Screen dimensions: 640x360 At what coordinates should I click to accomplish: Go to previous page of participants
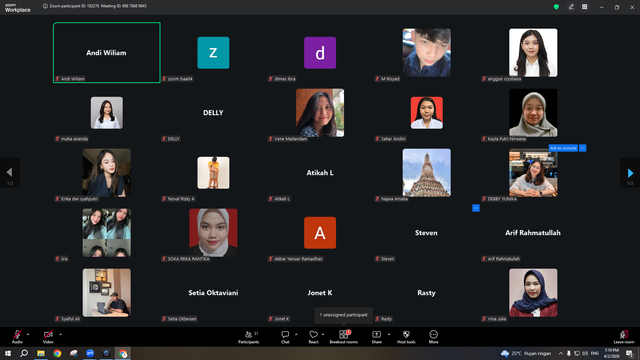click(9, 173)
